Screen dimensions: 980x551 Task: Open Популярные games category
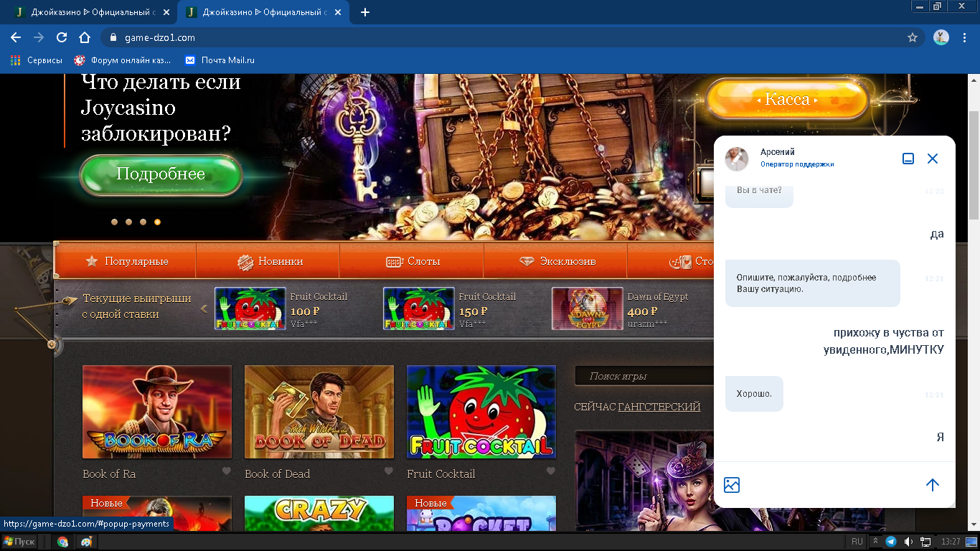coord(126,261)
